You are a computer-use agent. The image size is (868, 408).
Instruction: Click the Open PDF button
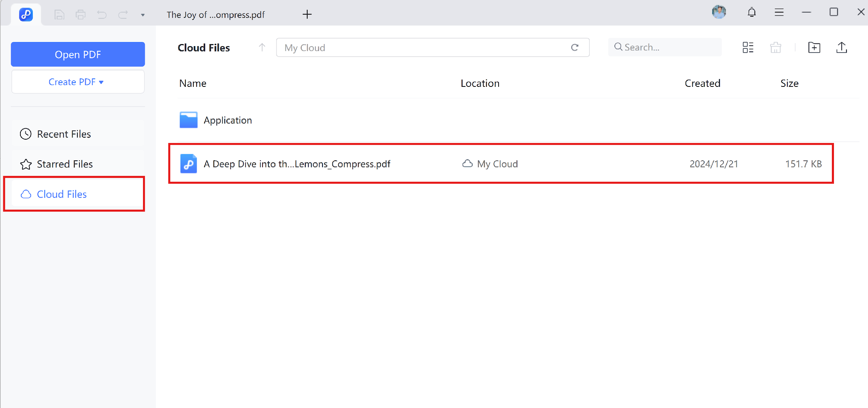[x=77, y=54]
